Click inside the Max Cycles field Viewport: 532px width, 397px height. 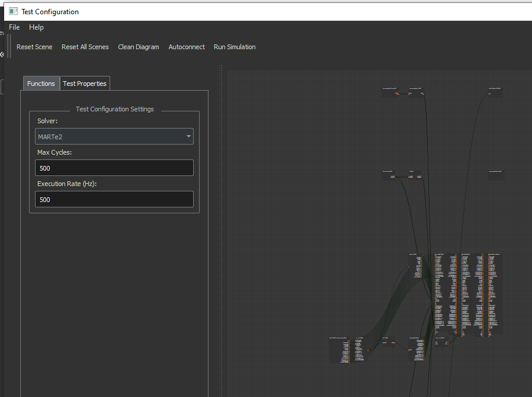coord(114,168)
